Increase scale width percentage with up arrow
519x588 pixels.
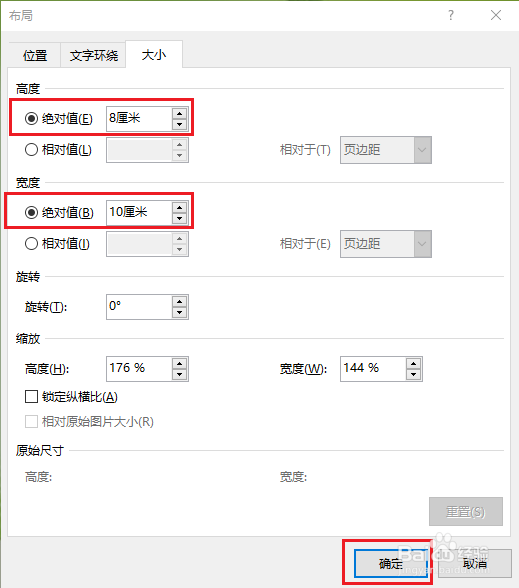click(x=414, y=363)
